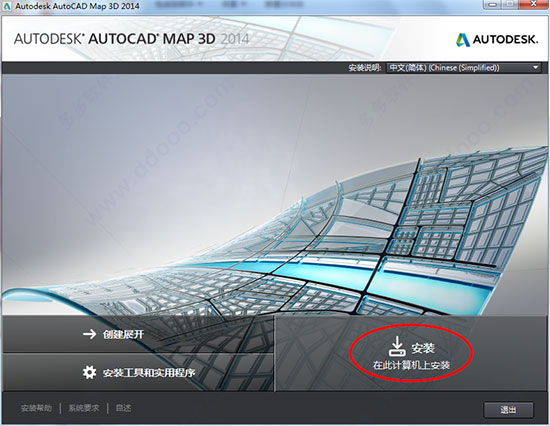Click the AutoCAD app icon in title bar

click(7, 6)
